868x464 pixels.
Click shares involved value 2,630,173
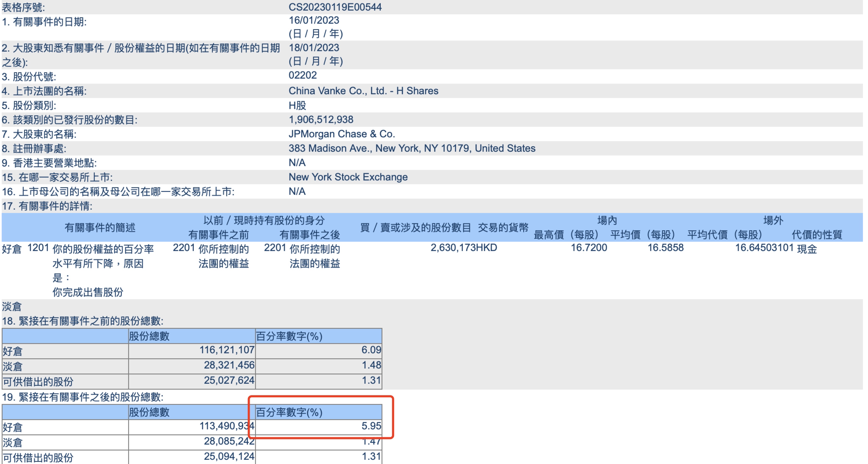tap(453, 248)
